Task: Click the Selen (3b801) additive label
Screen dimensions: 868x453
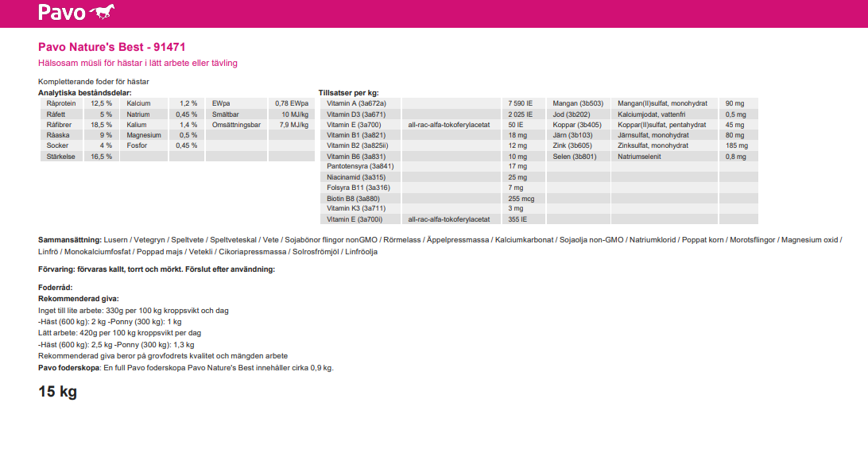Action: click(x=572, y=157)
